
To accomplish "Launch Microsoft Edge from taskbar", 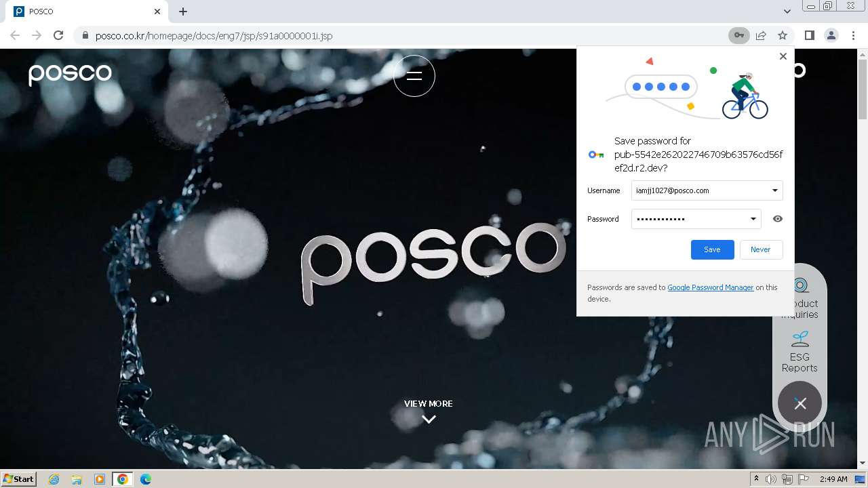I will (x=146, y=479).
